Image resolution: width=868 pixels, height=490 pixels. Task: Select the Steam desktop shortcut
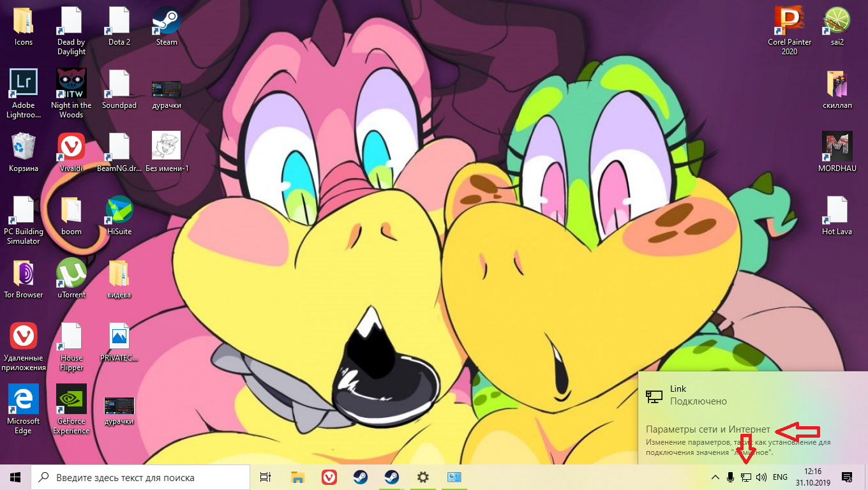pyautogui.click(x=167, y=26)
